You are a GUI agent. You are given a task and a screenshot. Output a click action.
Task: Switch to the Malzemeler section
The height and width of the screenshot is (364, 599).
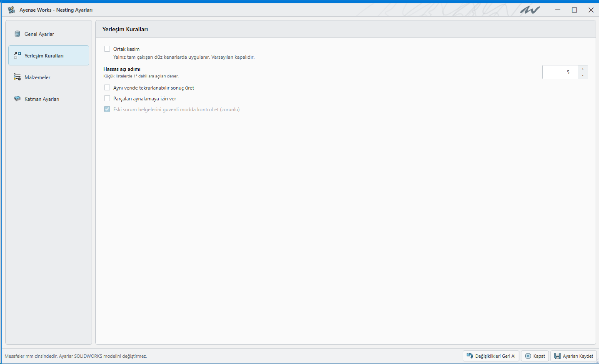(x=49, y=77)
